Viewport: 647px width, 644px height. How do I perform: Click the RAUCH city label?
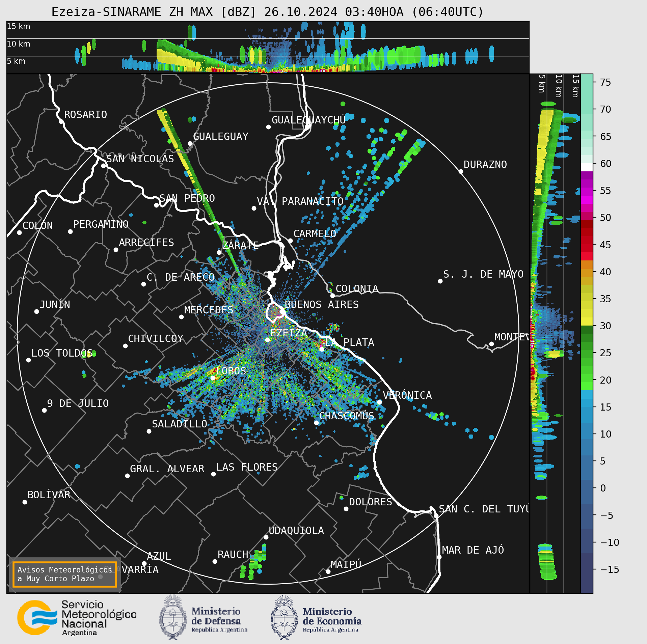tap(233, 555)
